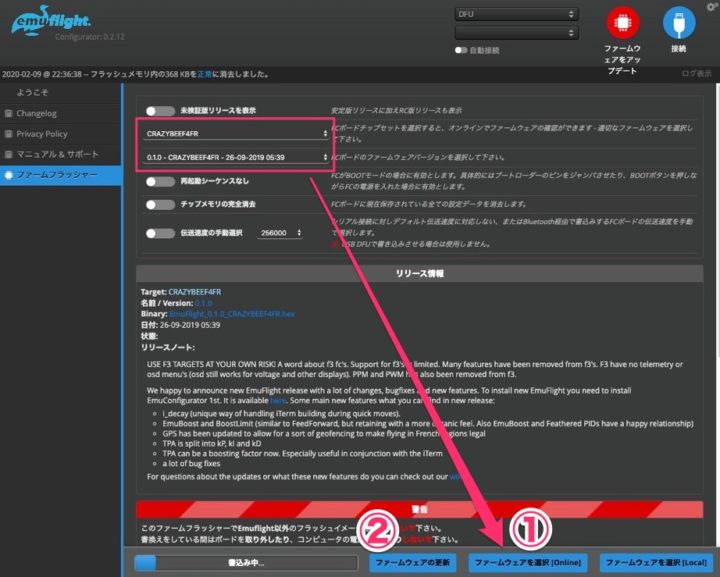Click the 書込み中 progress bar
Screen dimensions: 720x577
tap(245, 563)
